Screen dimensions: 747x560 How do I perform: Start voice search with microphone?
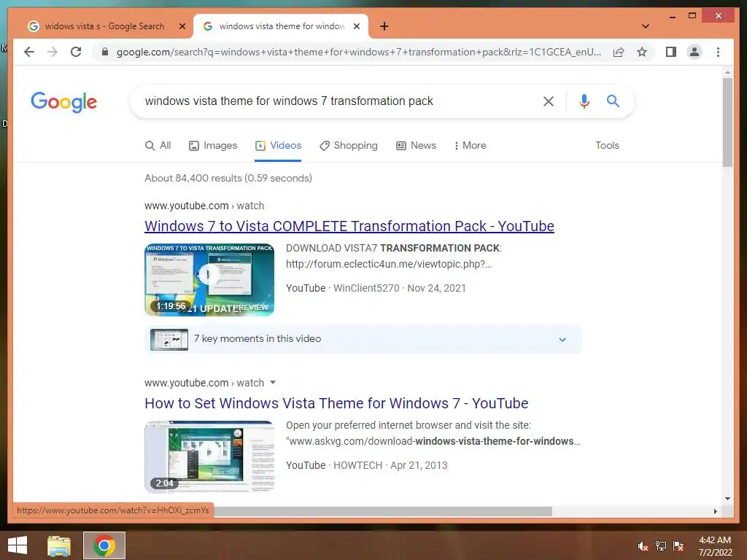pos(584,101)
